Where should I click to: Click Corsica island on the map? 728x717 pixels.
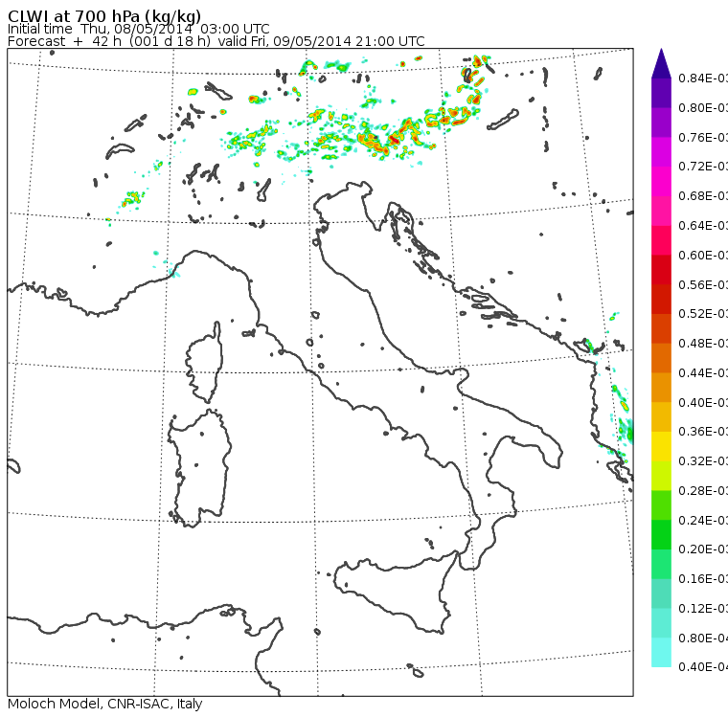[205, 362]
